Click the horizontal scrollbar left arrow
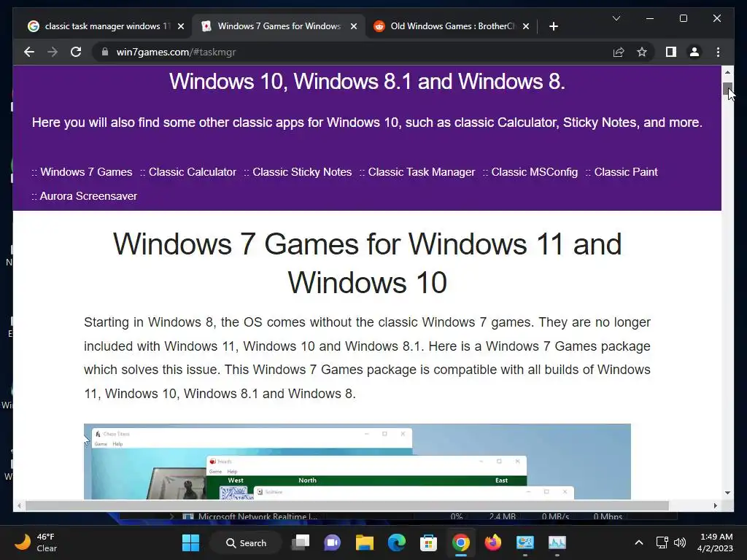747x560 pixels. [x=19, y=506]
